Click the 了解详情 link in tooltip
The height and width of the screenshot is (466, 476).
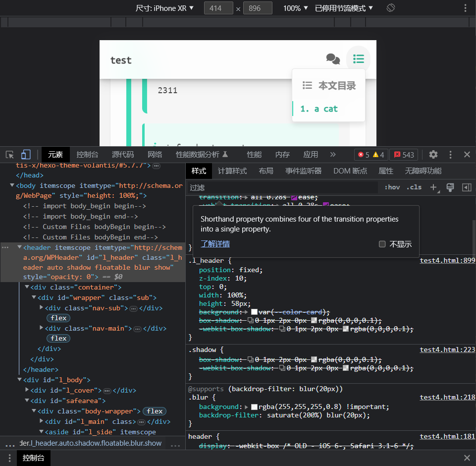[215, 244]
